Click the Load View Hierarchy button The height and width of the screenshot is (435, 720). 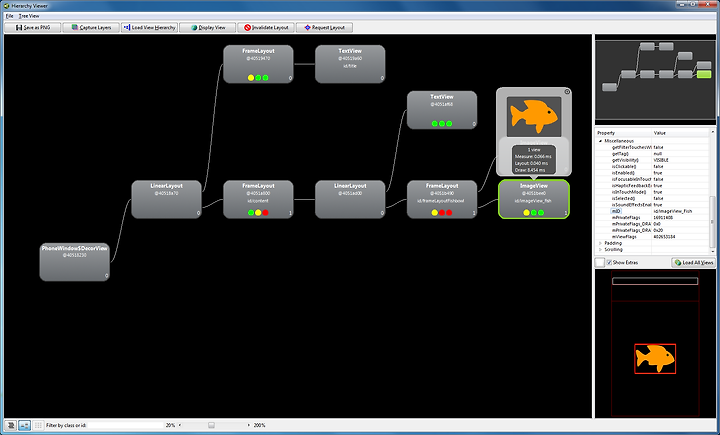coord(149,28)
